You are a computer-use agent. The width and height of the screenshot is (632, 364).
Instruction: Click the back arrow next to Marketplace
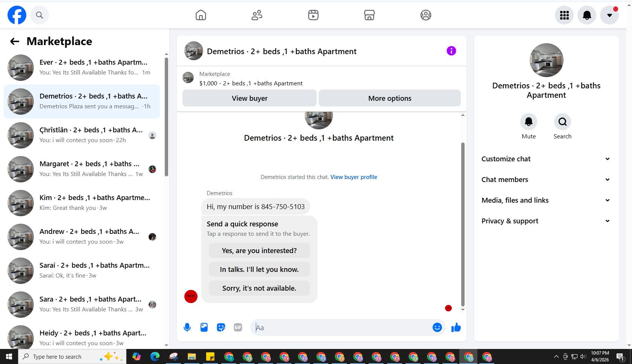click(x=15, y=41)
